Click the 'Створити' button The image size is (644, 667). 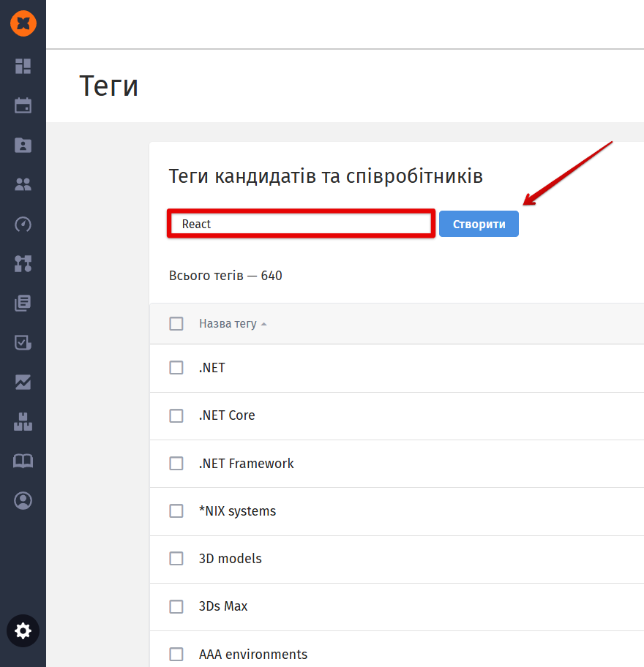[479, 224]
